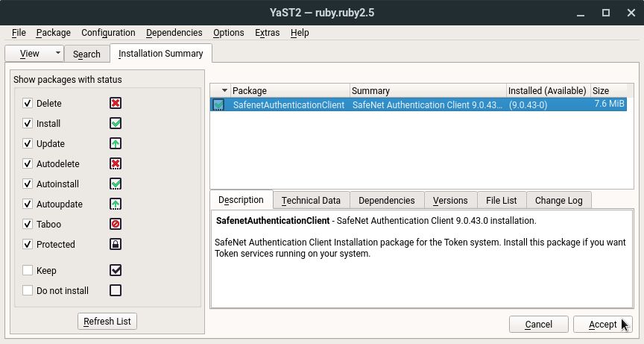
Task: Click the empty Do not install status icon
Action: coord(116,290)
